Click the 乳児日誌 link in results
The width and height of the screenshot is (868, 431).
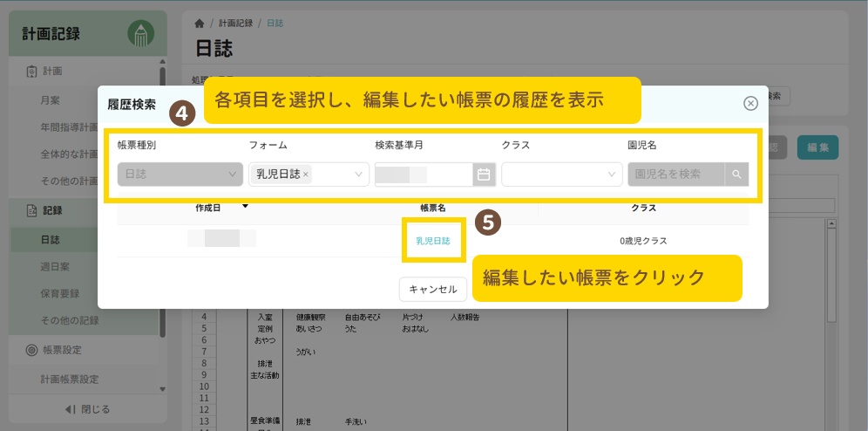click(433, 241)
